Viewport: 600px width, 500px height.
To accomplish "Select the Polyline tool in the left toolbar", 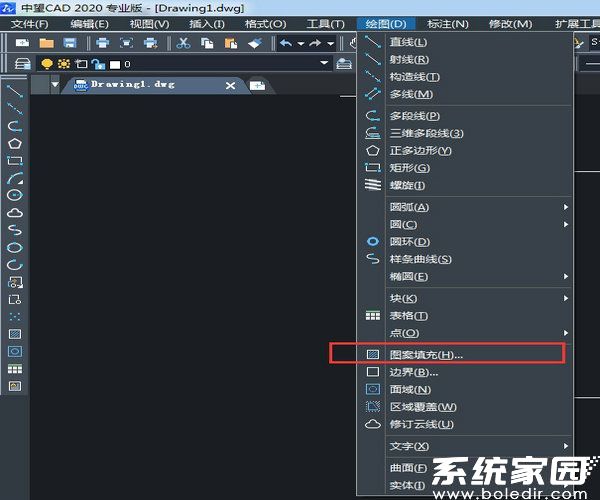I will click(x=15, y=126).
